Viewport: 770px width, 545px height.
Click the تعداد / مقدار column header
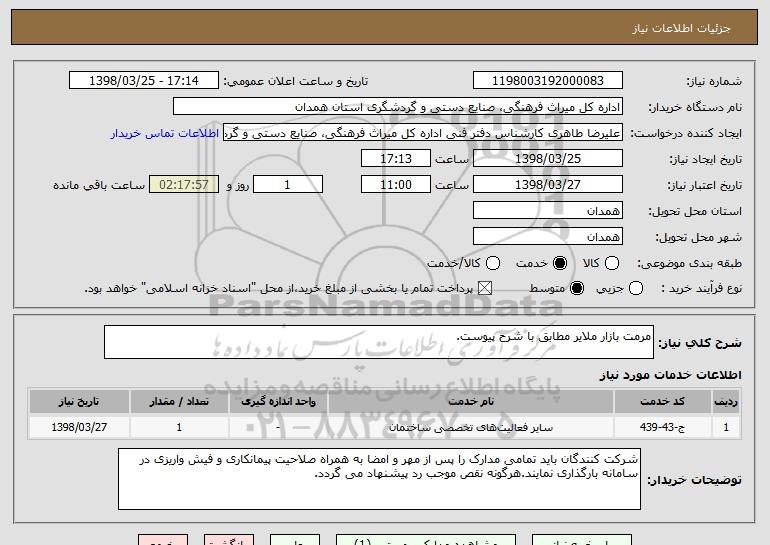(179, 402)
